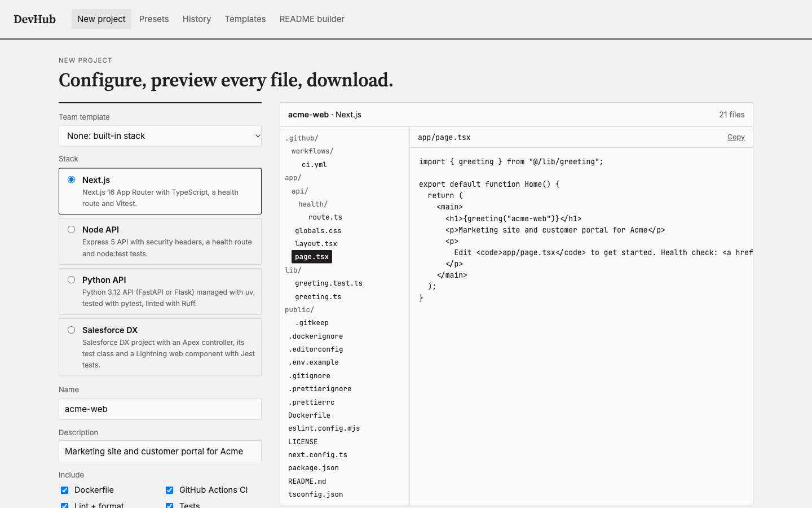Click the Name input field
The width and height of the screenshot is (812, 508).
(x=160, y=409)
